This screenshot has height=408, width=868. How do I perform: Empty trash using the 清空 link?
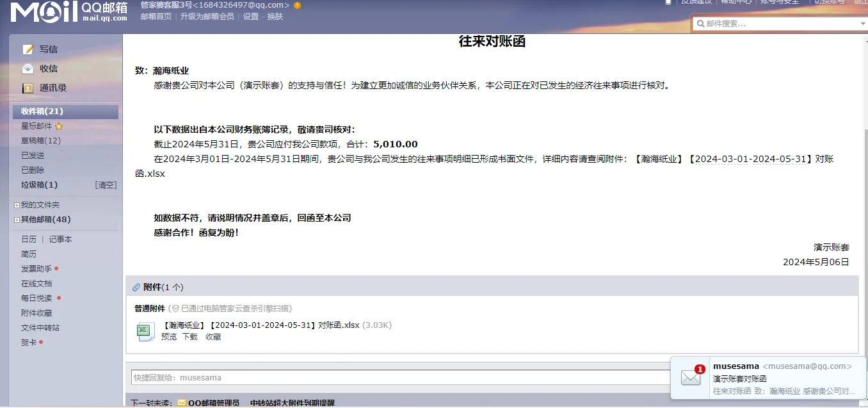click(x=105, y=184)
